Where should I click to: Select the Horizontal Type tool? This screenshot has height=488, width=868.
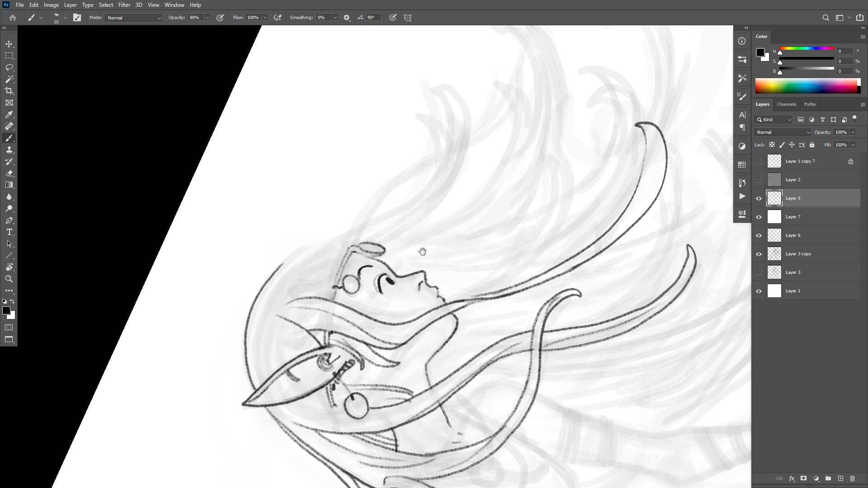click(9, 232)
